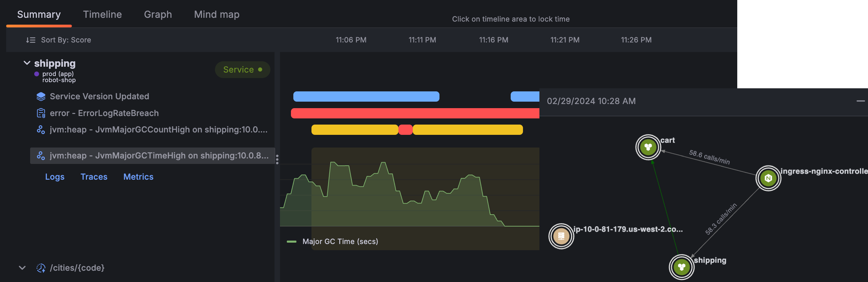
Task: Click the ErrorLogRateBreach log icon
Action: [x=41, y=113]
